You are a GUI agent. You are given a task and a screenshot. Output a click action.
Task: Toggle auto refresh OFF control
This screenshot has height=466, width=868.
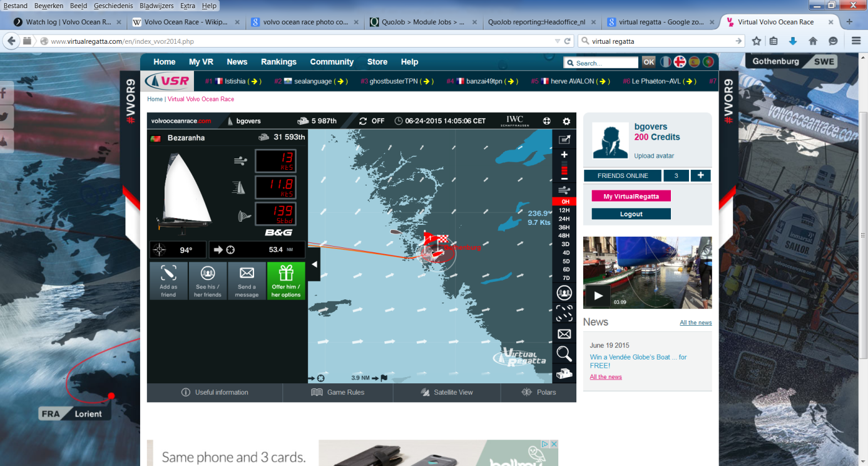(x=372, y=121)
